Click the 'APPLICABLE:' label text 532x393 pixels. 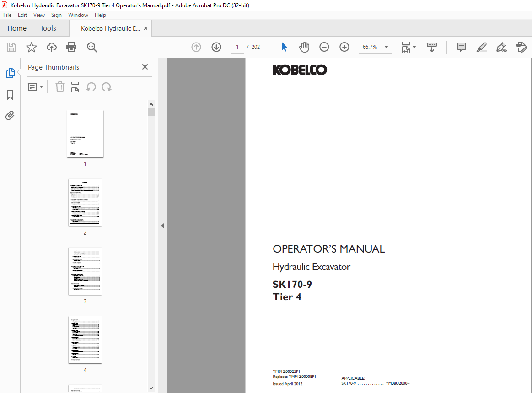click(x=353, y=378)
